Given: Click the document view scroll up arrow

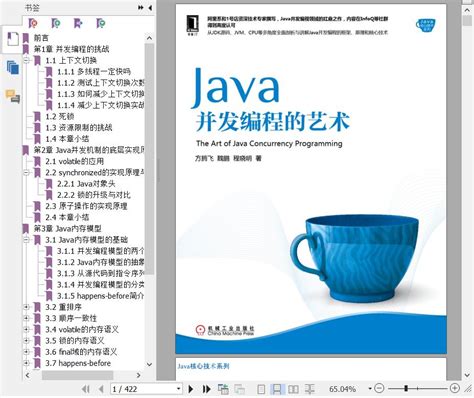Looking at the screenshot, I should point(467,11).
